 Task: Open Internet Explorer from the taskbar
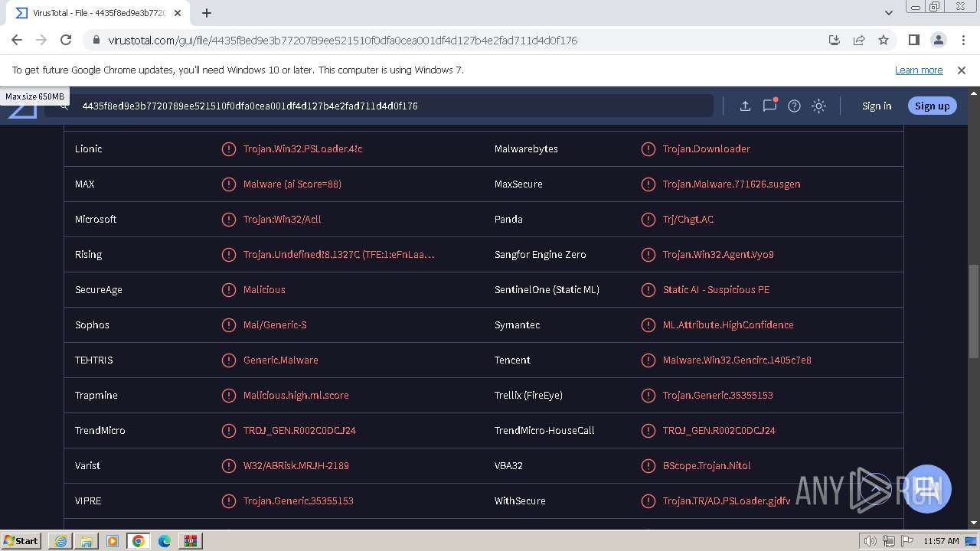60,541
